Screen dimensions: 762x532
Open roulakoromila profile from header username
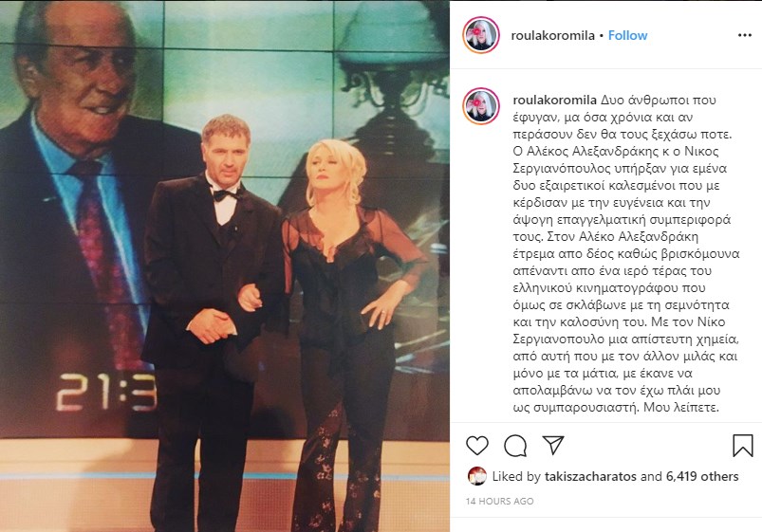(x=552, y=35)
